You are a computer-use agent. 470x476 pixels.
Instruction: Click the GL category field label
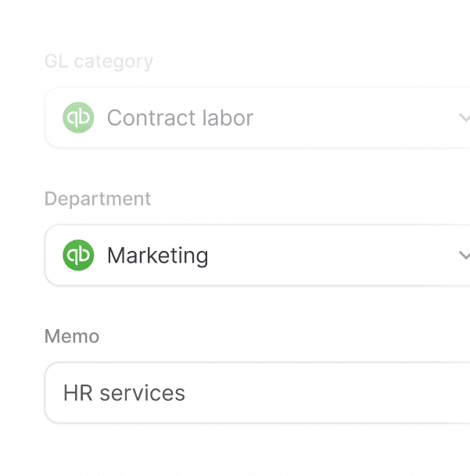point(99,62)
